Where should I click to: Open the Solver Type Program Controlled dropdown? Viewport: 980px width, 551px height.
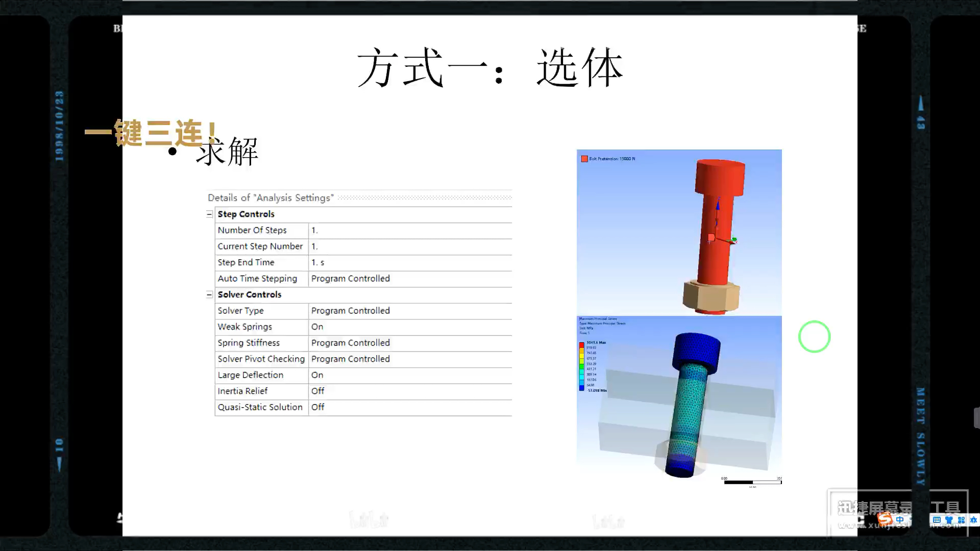click(410, 311)
